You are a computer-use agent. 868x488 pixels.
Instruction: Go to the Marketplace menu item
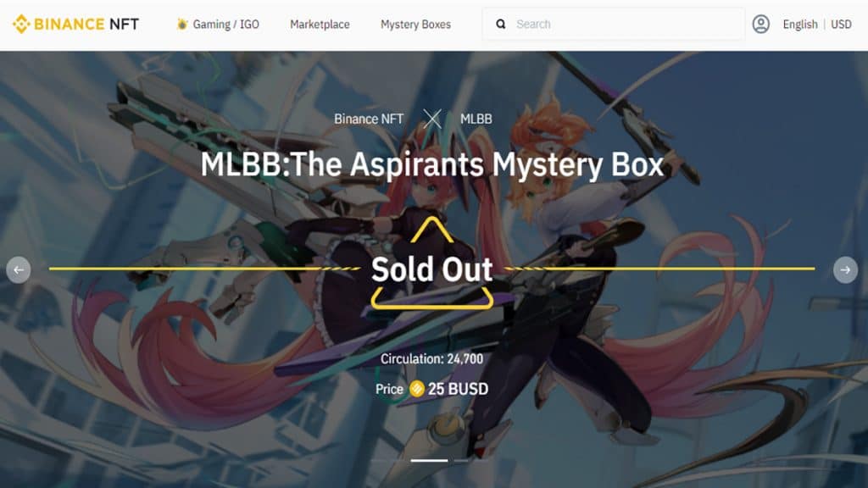pyautogui.click(x=320, y=25)
